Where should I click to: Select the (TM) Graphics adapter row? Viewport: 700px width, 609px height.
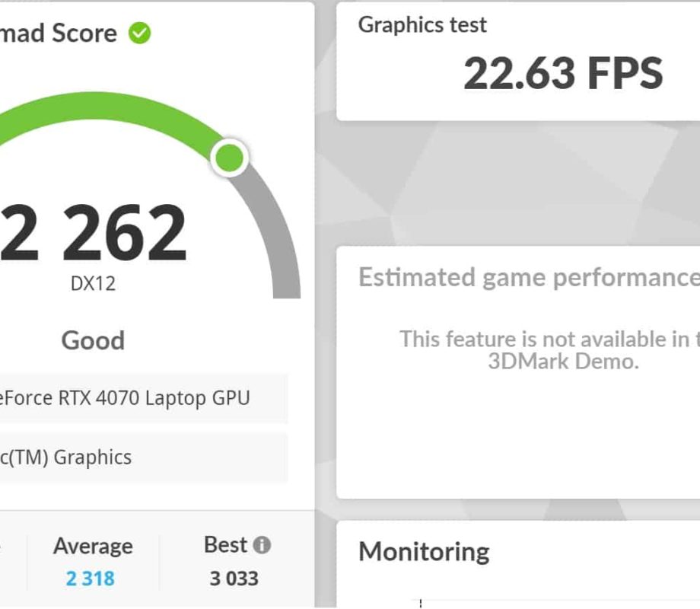144,458
